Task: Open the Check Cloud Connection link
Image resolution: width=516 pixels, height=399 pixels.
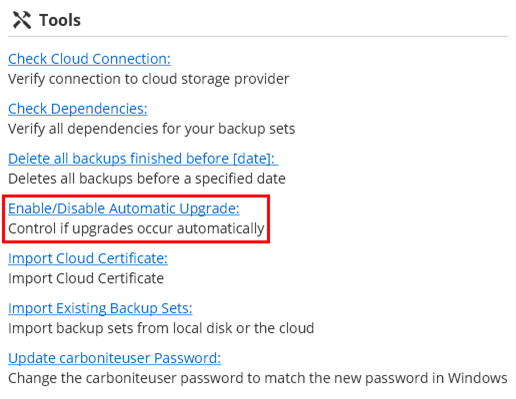Action: click(89, 59)
